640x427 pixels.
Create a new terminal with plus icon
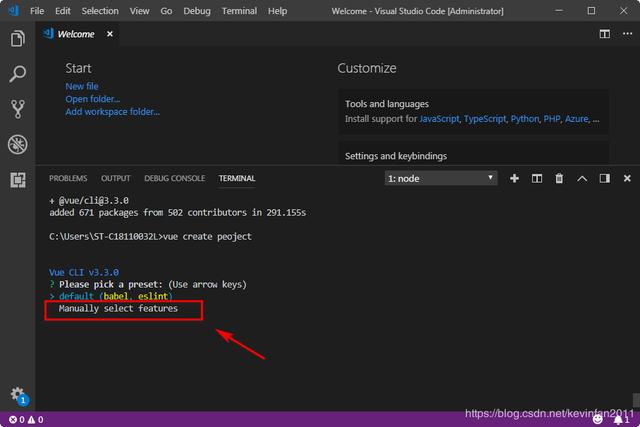514,178
